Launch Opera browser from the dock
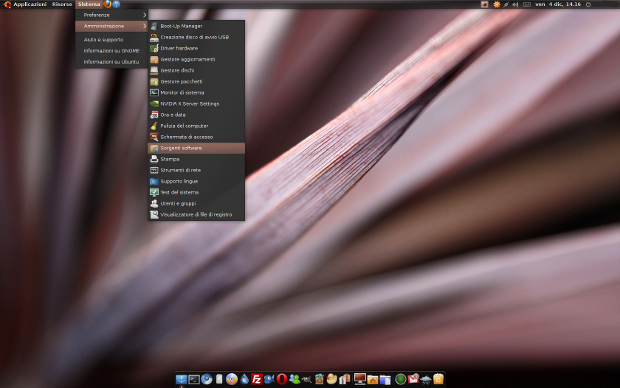Screen dimensions: 620x388 pyautogui.click(x=282, y=379)
